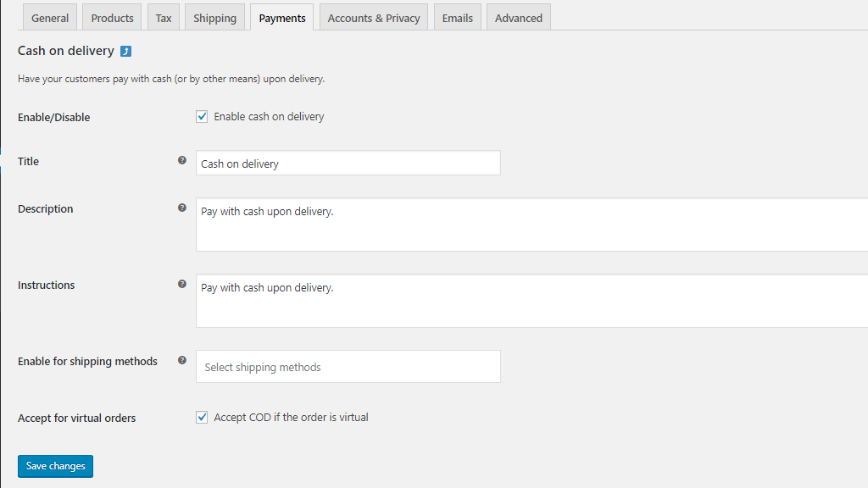Viewport: 868px width, 488px height.
Task: Go to the Tax settings tab
Action: point(164,18)
